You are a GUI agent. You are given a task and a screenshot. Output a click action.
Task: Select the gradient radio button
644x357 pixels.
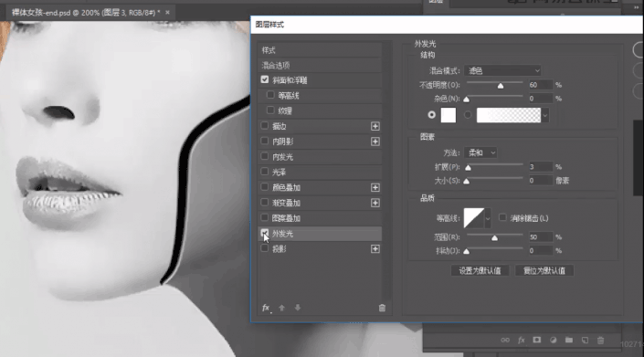tap(468, 115)
